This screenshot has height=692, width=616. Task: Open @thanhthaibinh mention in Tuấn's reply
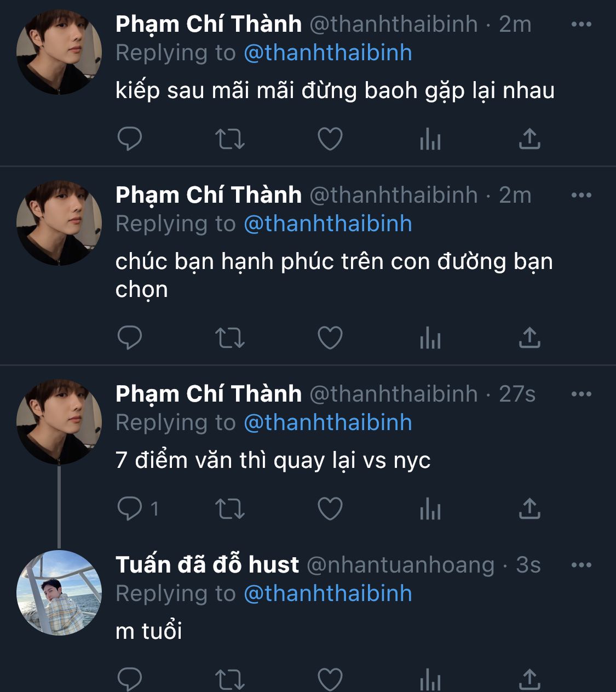click(x=327, y=593)
